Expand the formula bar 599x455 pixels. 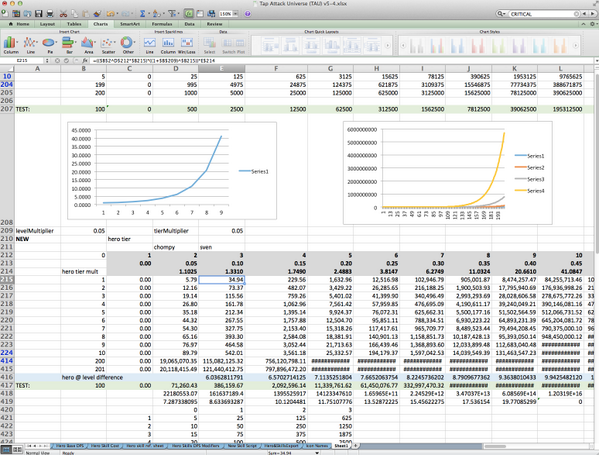[596, 60]
